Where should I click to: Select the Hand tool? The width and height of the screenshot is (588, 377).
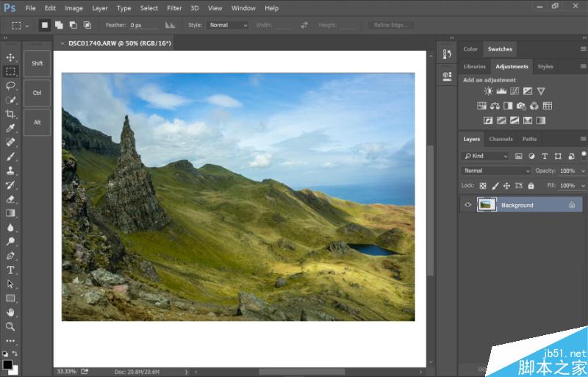tap(10, 312)
